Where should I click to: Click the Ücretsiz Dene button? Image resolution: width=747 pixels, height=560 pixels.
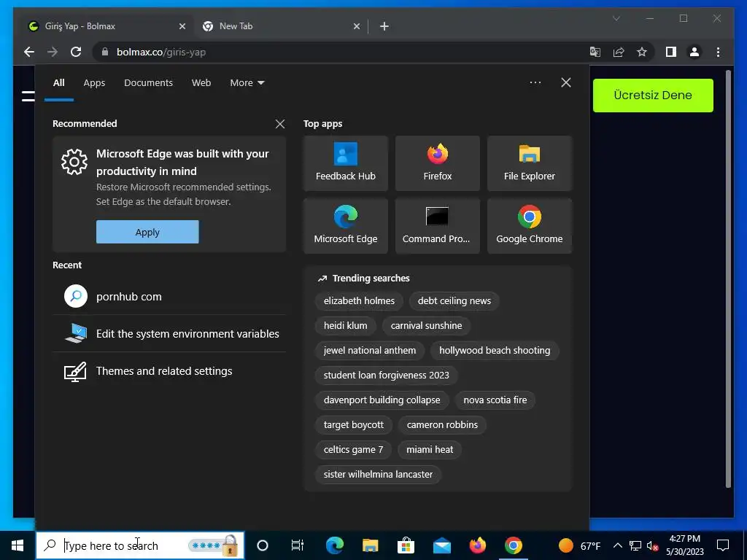(x=653, y=96)
